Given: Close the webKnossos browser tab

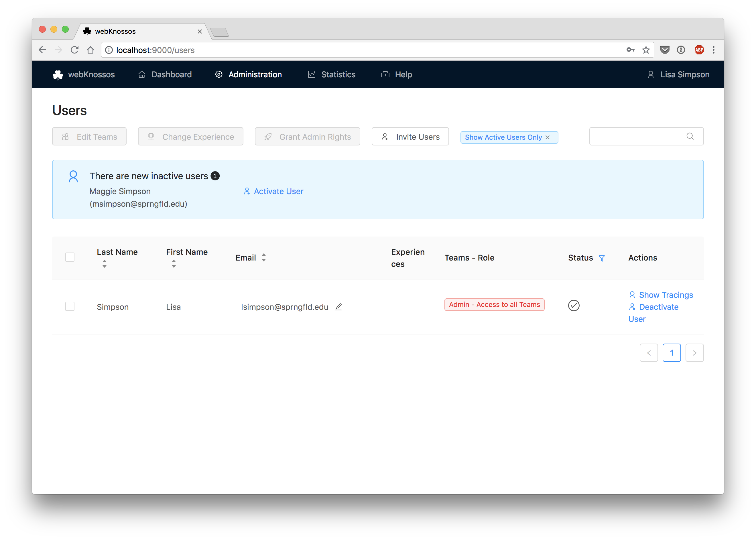Looking at the screenshot, I should tap(200, 31).
